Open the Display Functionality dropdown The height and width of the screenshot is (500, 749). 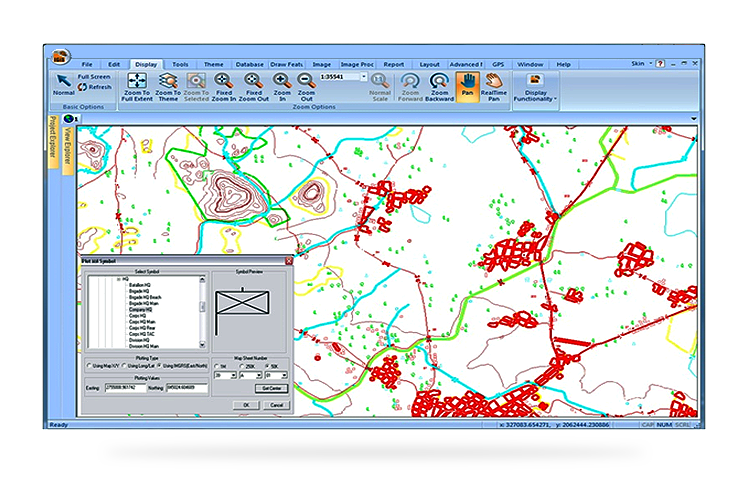click(x=535, y=87)
